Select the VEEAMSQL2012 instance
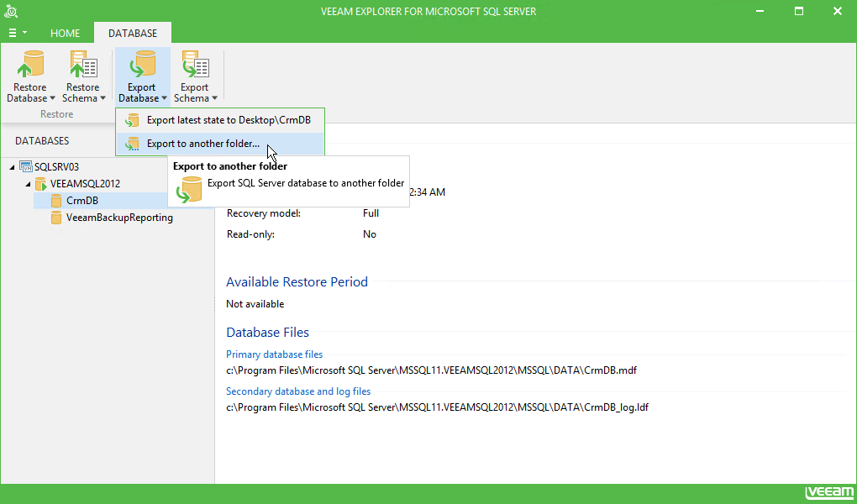 point(85,184)
